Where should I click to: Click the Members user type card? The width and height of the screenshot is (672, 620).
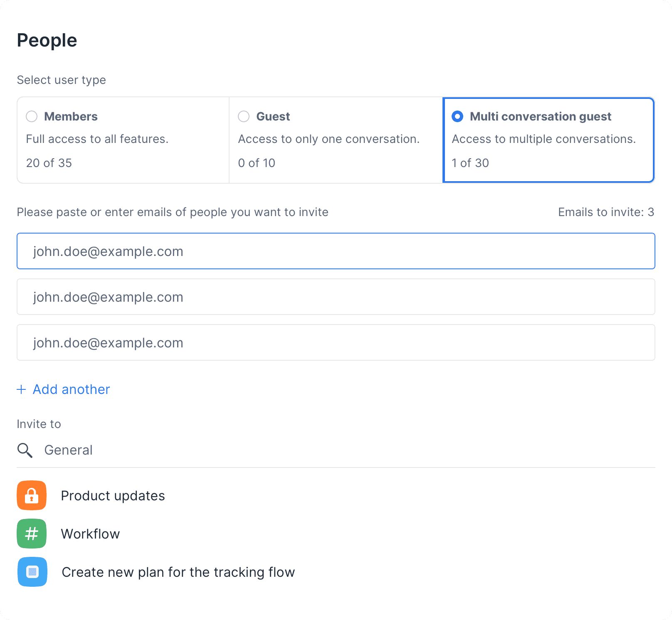123,140
